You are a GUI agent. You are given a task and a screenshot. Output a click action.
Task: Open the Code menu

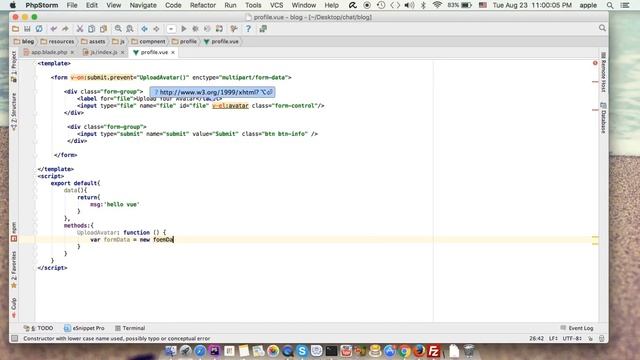(x=173, y=5)
